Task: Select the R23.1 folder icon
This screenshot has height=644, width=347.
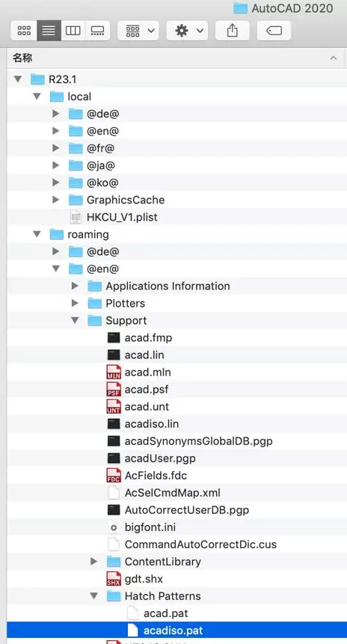Action: [x=37, y=79]
